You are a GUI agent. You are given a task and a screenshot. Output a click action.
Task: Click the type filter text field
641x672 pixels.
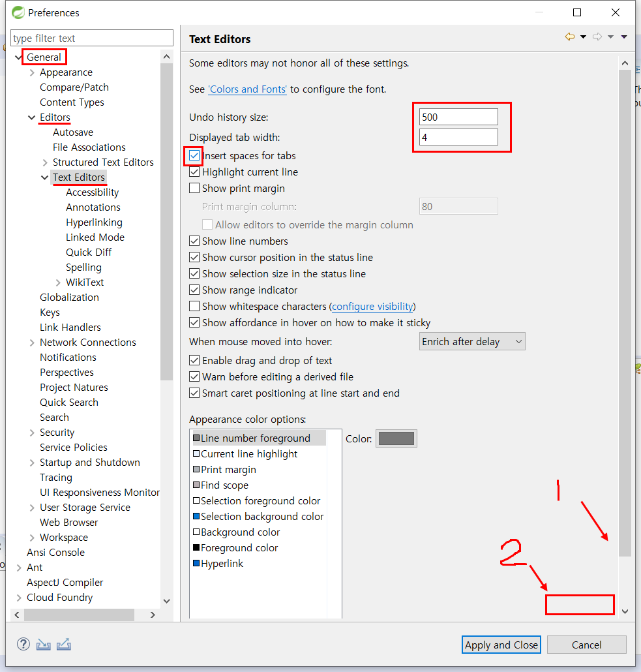(92, 38)
